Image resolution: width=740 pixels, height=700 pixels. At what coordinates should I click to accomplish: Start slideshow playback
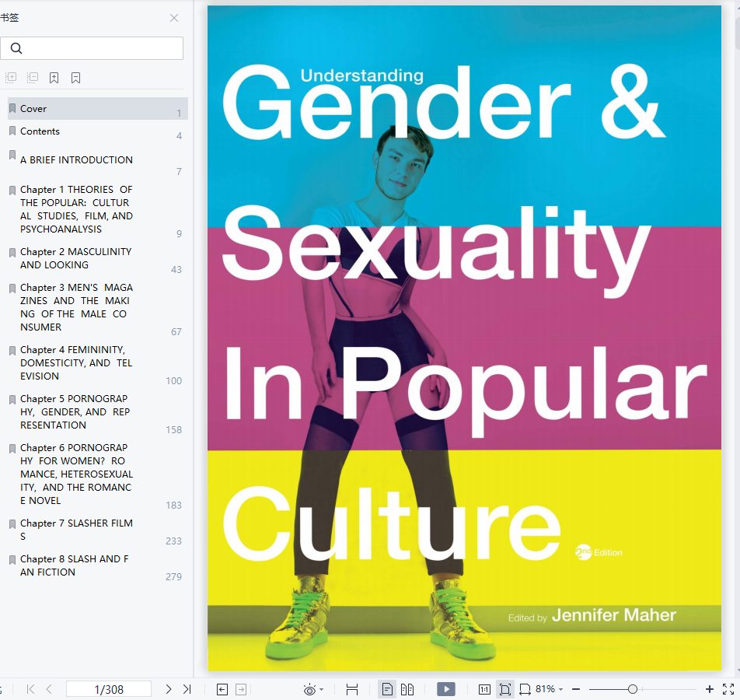(446, 689)
